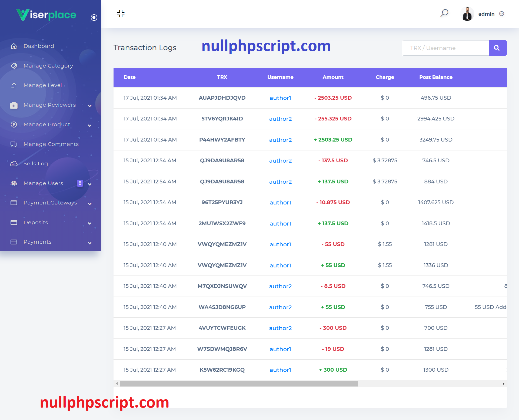This screenshot has height=420, width=519.
Task: Open the Manage Product menu item
Action: [x=47, y=125]
